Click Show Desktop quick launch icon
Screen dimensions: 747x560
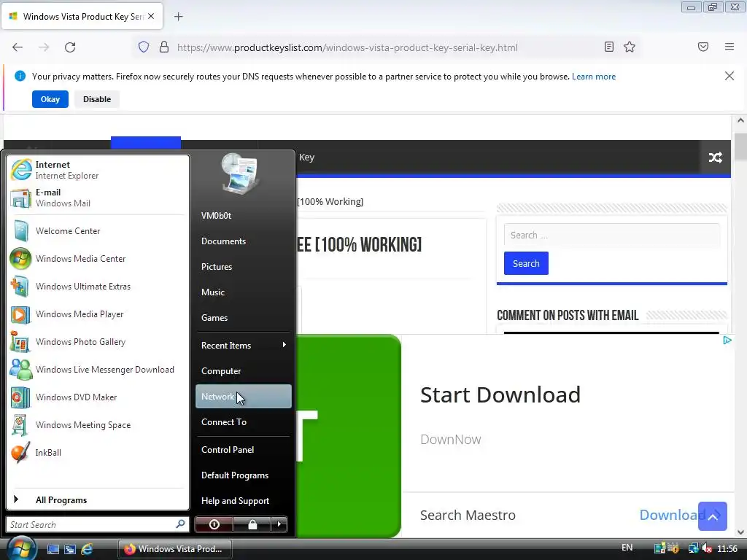[53, 549]
